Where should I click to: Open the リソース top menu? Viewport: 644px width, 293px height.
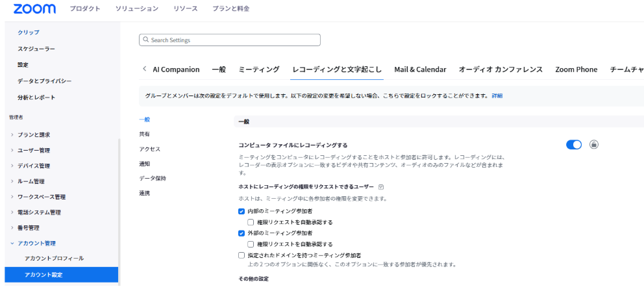pos(185,8)
